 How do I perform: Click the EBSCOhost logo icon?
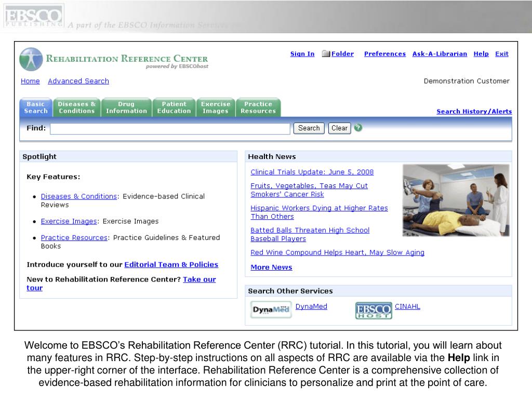pos(374,311)
